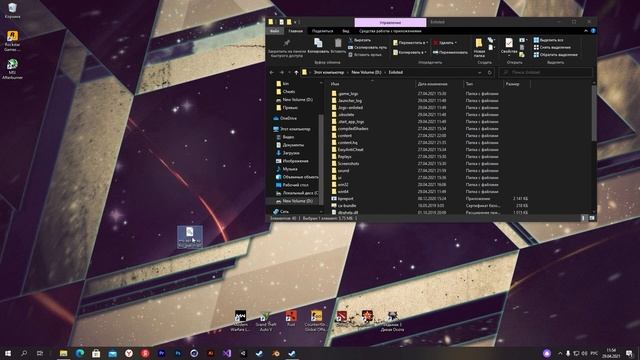
Task: Open the Recycle Bin desktop icon
Action: pyautogui.click(x=12, y=11)
